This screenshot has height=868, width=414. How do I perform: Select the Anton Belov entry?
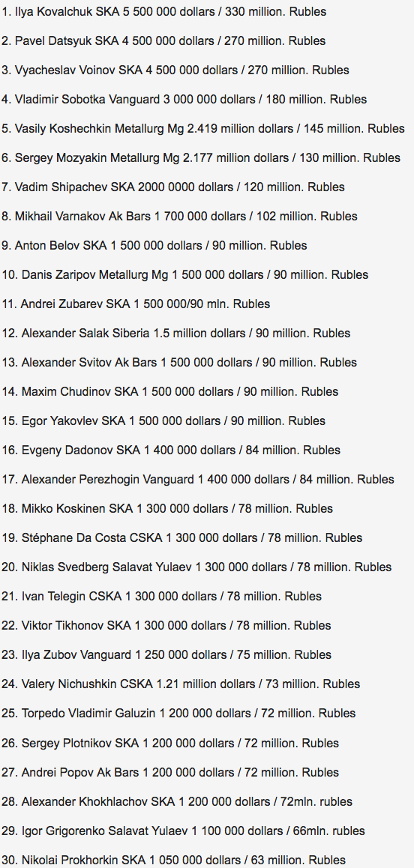pos(154,245)
